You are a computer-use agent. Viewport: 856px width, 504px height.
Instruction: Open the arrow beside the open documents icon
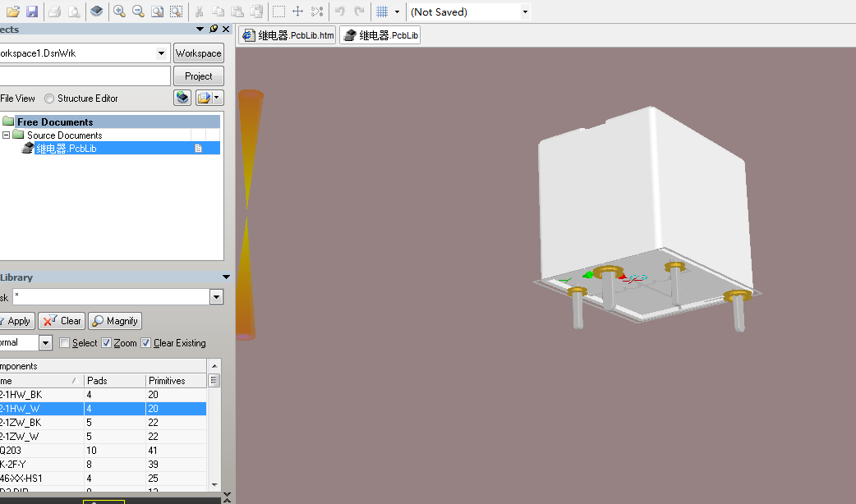click(x=218, y=98)
